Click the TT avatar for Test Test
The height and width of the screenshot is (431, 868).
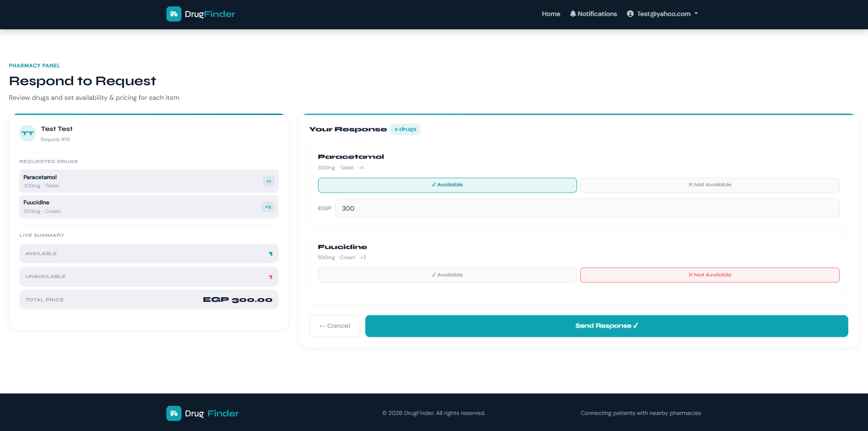click(27, 133)
